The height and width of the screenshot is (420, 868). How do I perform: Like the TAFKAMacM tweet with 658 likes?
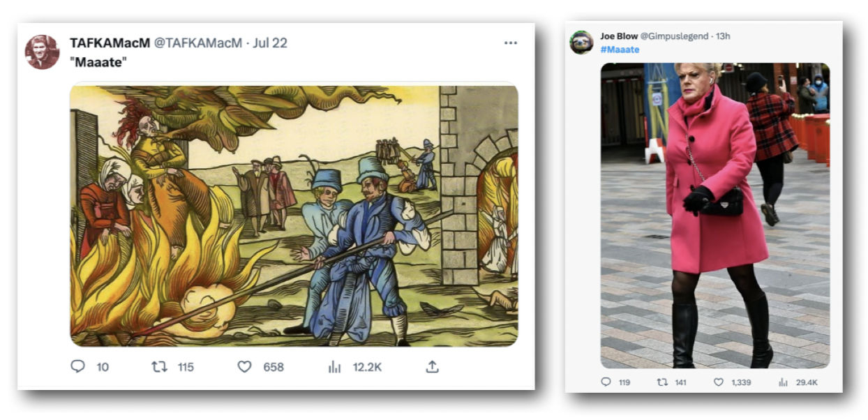tap(244, 366)
